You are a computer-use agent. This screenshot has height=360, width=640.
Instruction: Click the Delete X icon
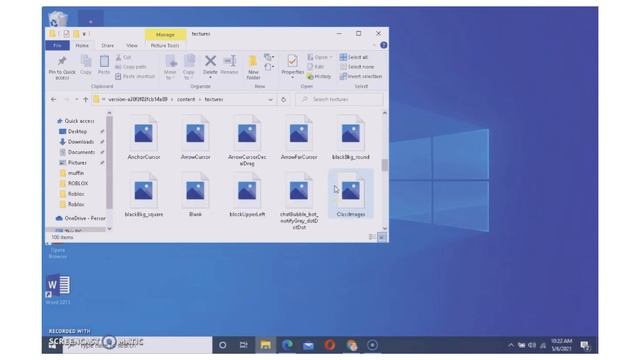click(x=210, y=61)
